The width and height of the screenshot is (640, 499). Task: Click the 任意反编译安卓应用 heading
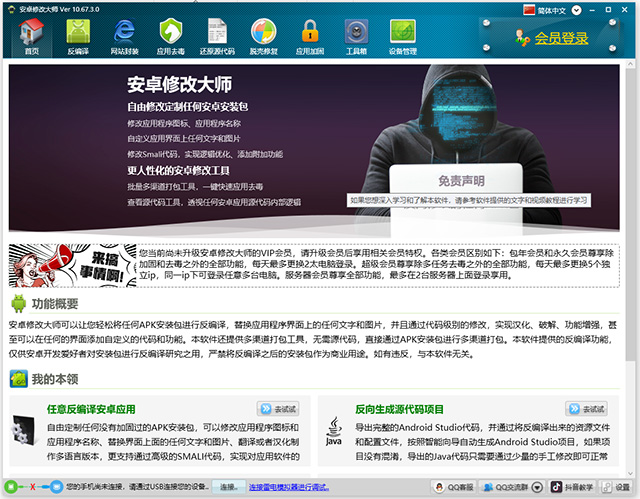click(x=91, y=409)
